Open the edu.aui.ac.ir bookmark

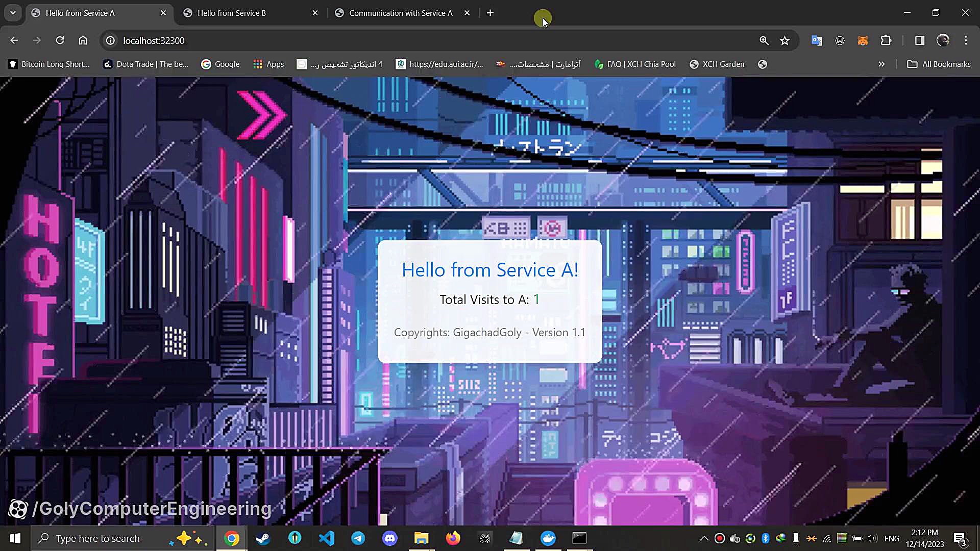439,64
